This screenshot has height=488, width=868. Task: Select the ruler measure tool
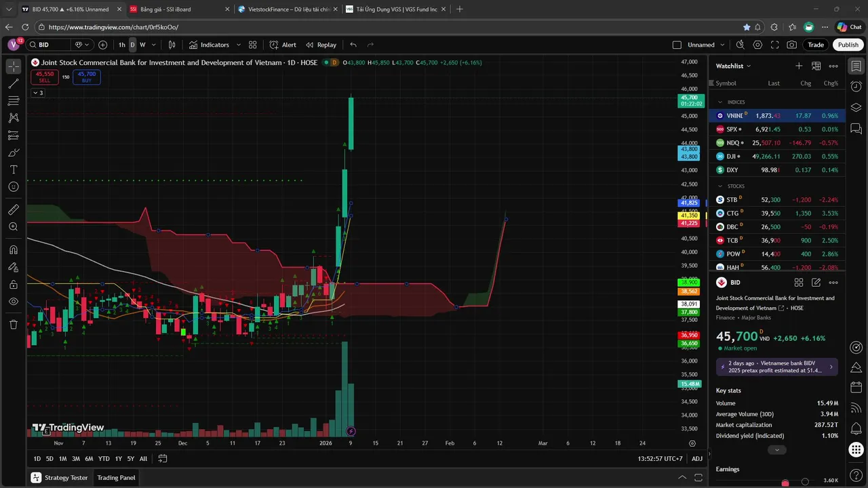14,209
